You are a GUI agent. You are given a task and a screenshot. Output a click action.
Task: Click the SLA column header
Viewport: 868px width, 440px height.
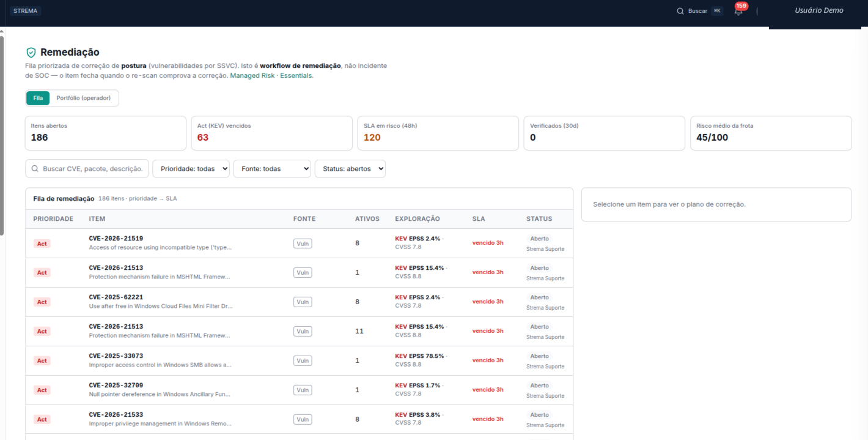479,219
